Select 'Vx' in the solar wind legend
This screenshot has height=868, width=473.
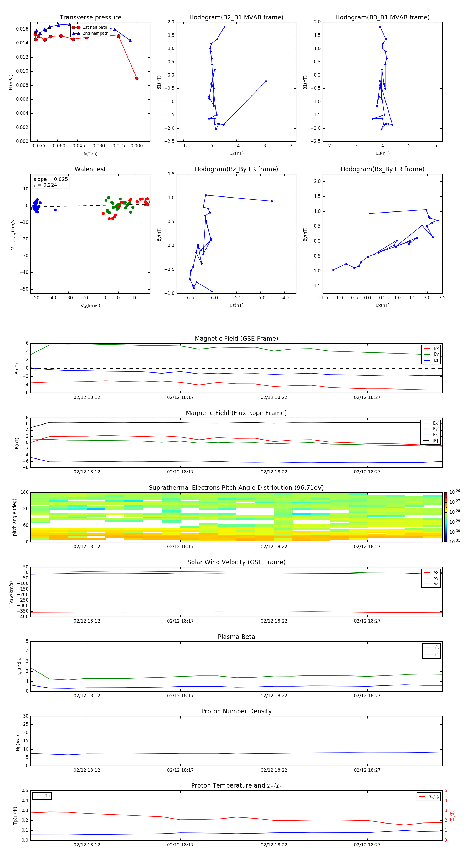431,573
